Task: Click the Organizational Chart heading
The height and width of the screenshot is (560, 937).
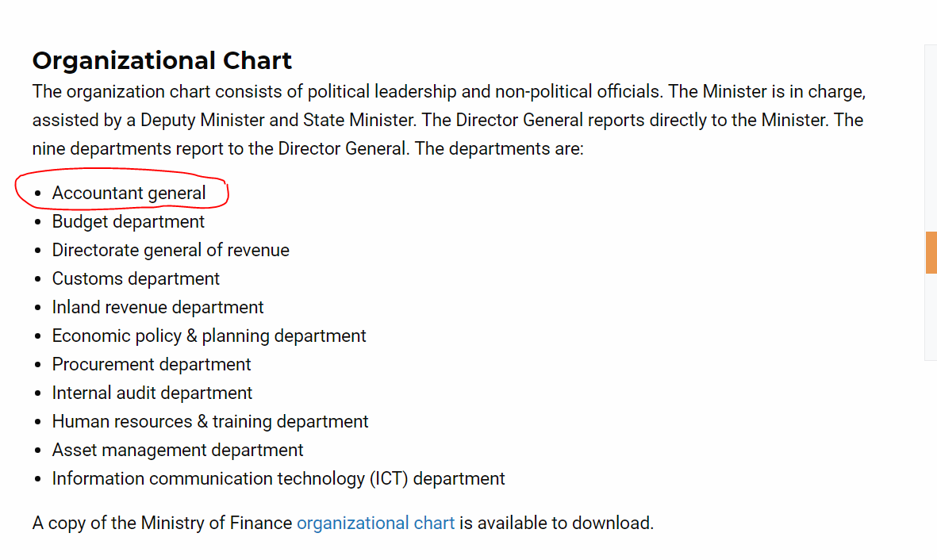Action: 162,60
